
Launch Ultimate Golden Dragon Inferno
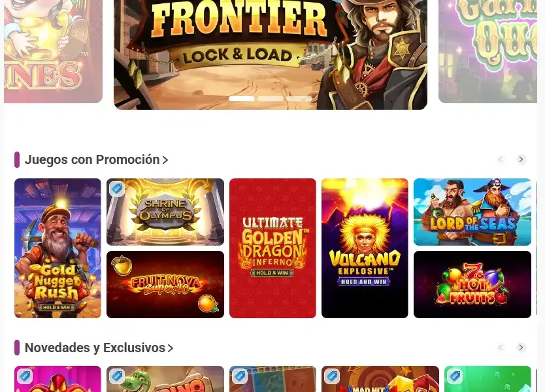(272, 248)
